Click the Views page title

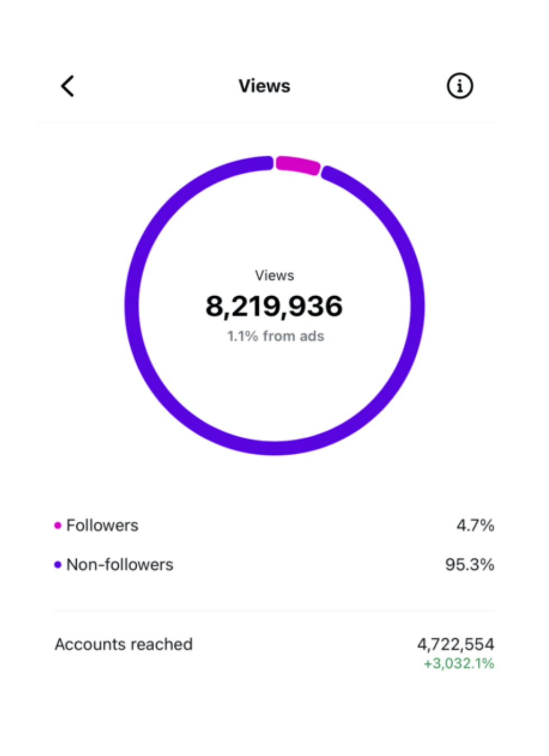tap(264, 86)
